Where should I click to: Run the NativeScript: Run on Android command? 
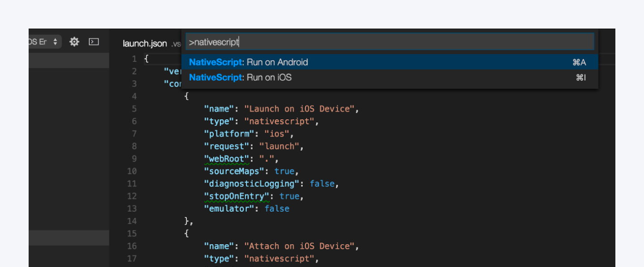(249, 62)
